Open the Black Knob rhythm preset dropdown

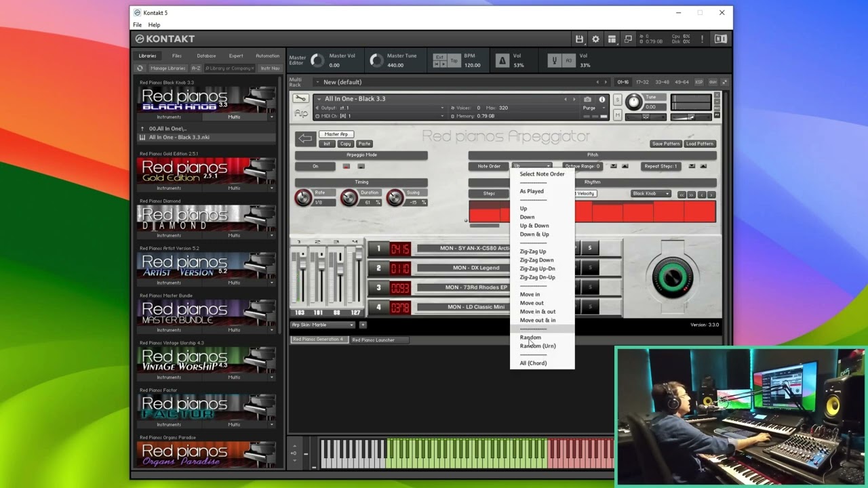651,194
